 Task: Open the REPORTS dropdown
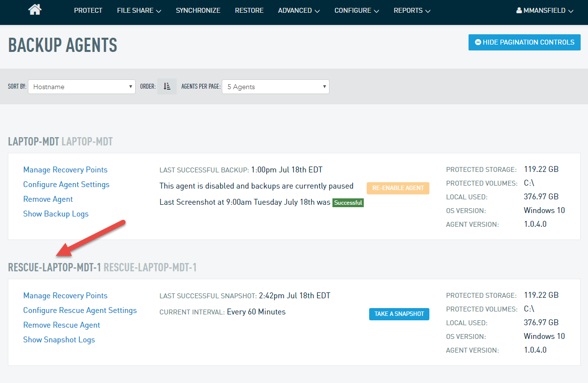412,10
